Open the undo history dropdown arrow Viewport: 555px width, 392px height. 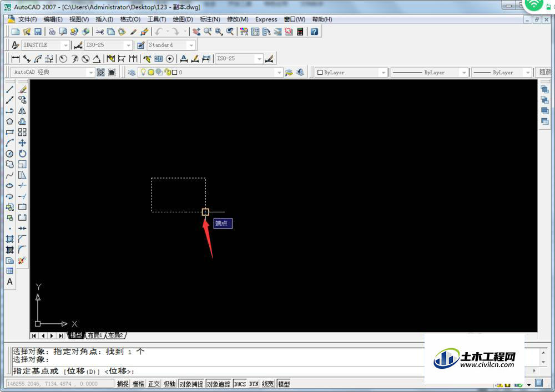[x=168, y=32]
